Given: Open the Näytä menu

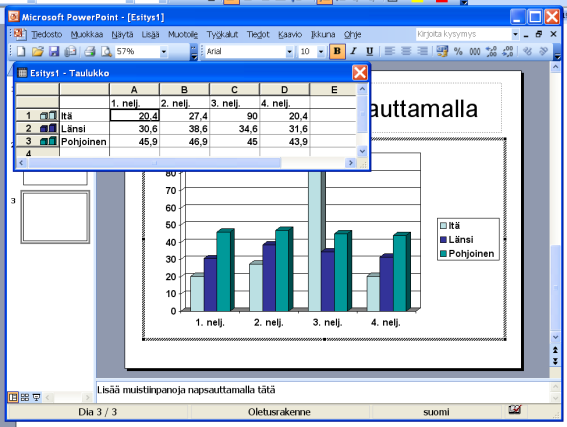Looking at the screenshot, I should (x=122, y=34).
